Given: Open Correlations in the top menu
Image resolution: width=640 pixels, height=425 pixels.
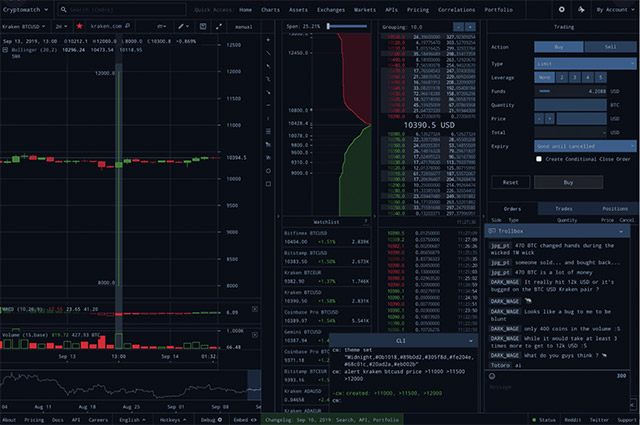Looking at the screenshot, I should pos(456,9).
